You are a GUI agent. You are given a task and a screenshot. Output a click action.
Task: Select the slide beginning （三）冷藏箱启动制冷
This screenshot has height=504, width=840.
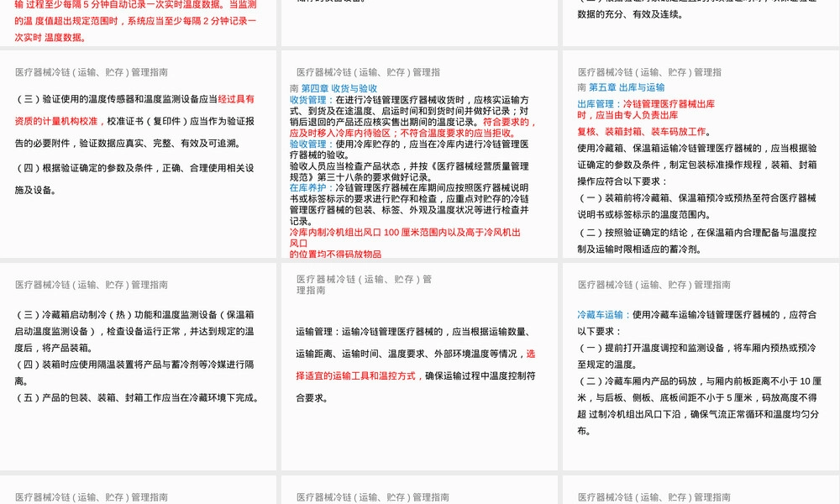pos(139,366)
